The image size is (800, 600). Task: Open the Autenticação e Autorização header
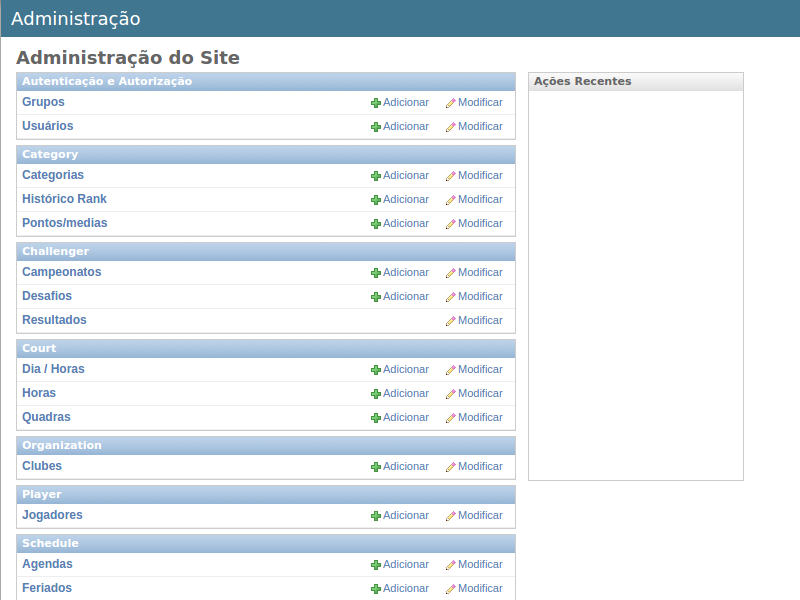(107, 81)
